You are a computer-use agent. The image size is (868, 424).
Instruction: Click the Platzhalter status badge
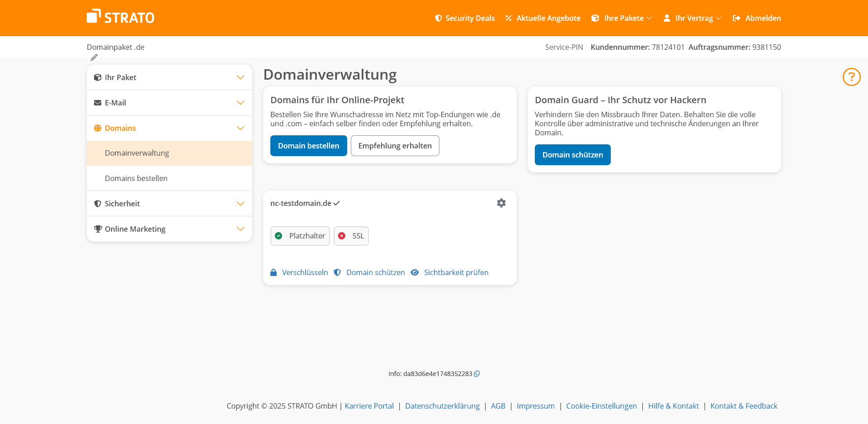[300, 236]
